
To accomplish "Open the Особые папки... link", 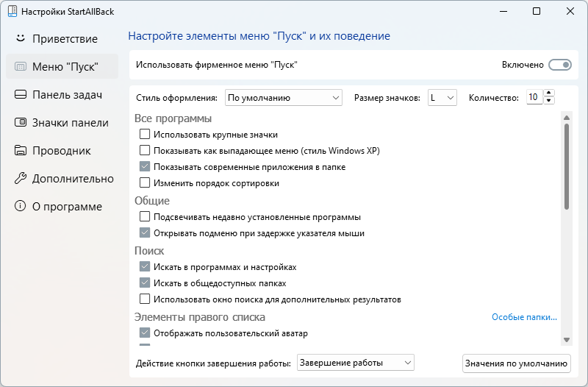I will (524, 317).
